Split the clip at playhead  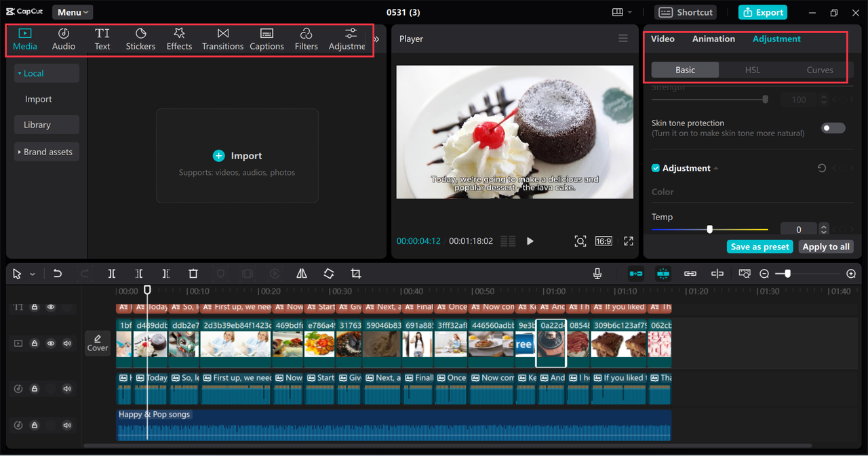pos(112,274)
